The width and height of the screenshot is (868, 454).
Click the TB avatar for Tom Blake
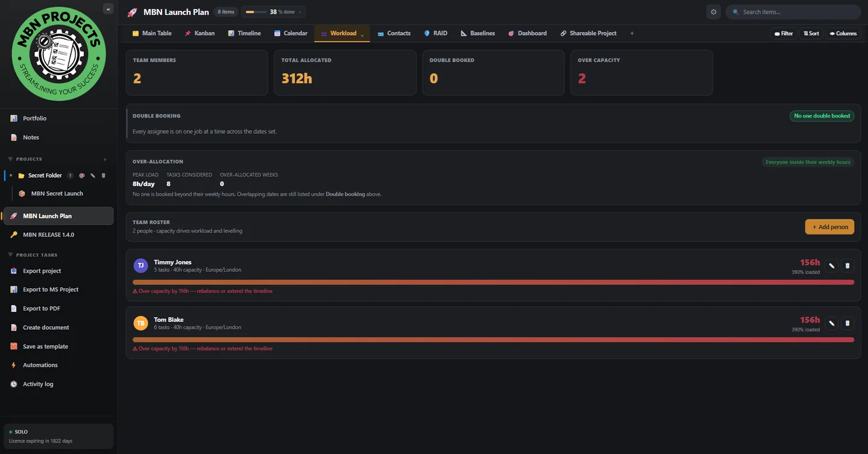click(x=140, y=323)
